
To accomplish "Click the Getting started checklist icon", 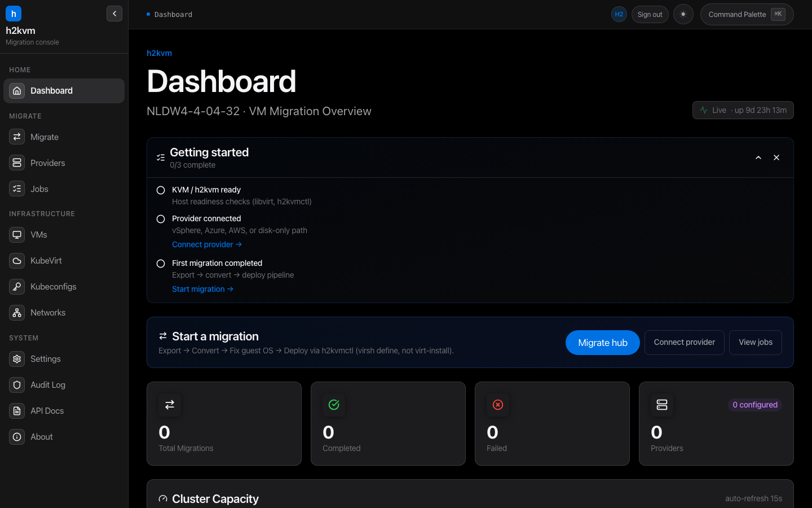I will tap(161, 158).
